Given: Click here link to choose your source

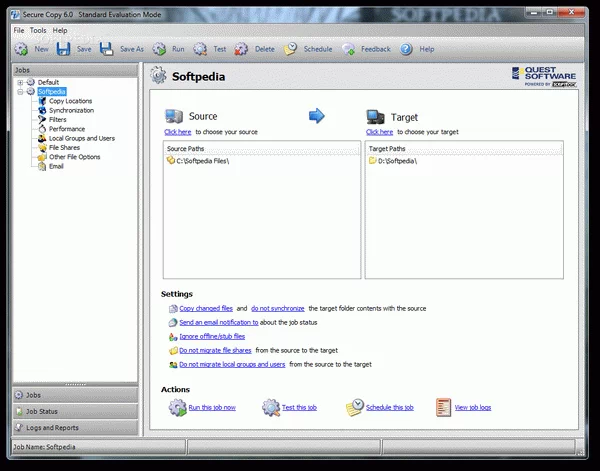Looking at the screenshot, I should point(178,132).
